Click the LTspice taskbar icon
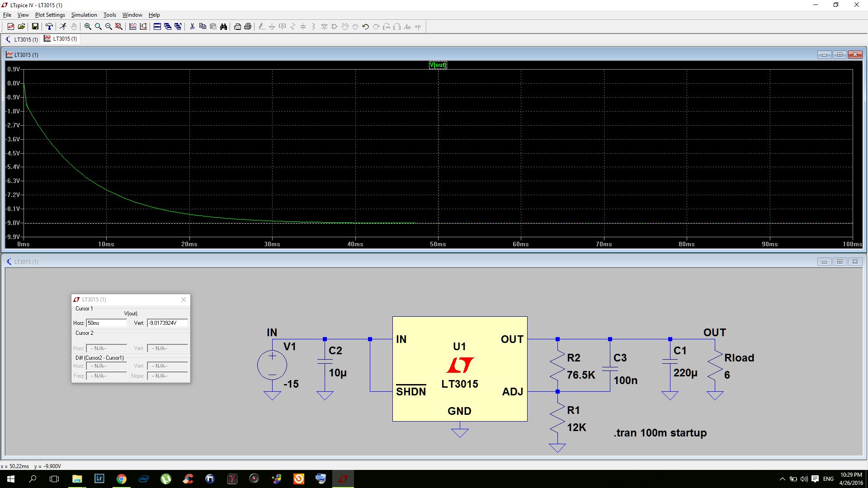868x488 pixels. 343,479
